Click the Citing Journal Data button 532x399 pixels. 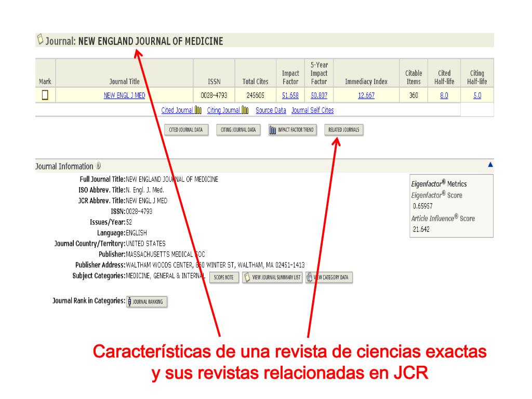pos(238,129)
